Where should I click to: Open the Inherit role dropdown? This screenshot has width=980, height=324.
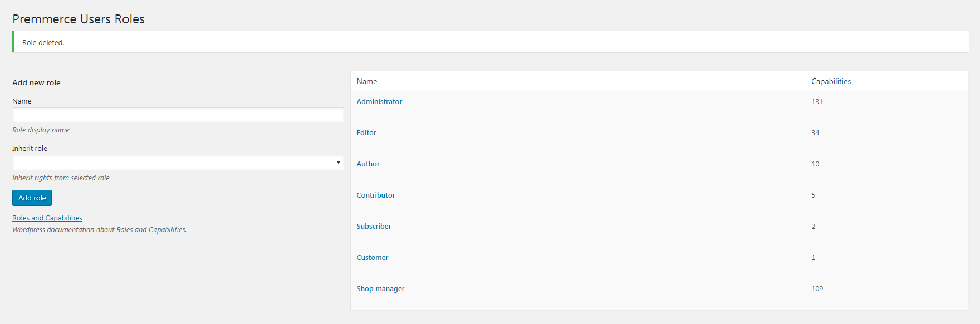pyautogui.click(x=178, y=163)
